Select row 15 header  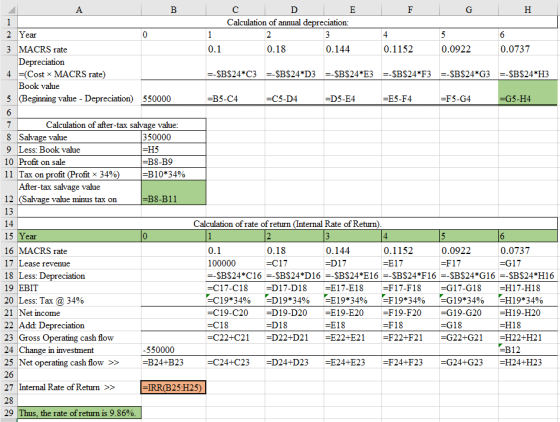(x=9, y=236)
